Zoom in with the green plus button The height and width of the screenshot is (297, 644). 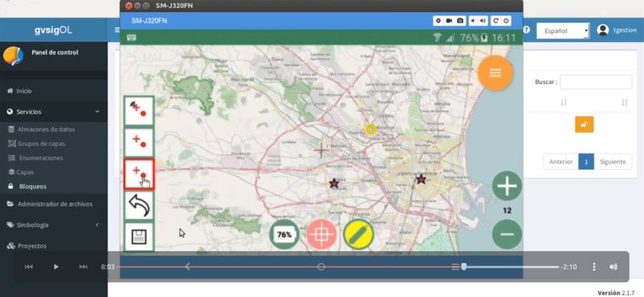(507, 187)
